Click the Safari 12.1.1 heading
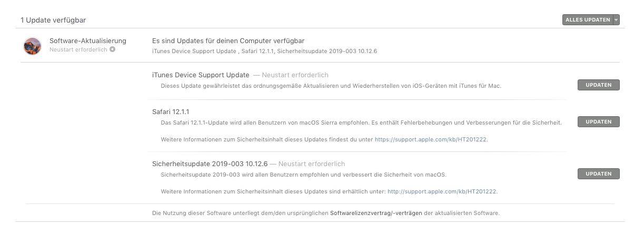644x225 pixels. tap(171, 112)
